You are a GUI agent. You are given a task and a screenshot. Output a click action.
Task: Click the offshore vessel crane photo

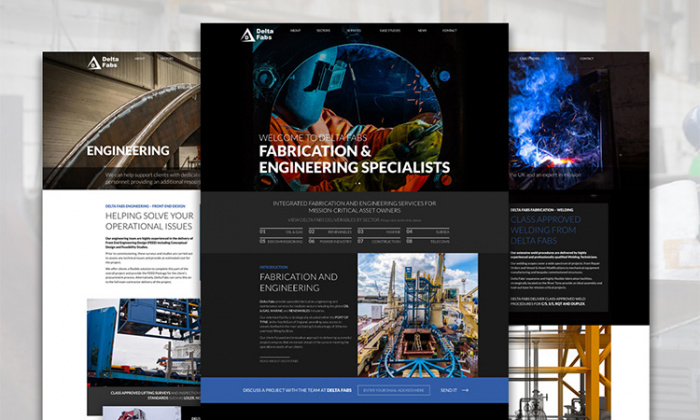pyautogui.click(x=417, y=314)
